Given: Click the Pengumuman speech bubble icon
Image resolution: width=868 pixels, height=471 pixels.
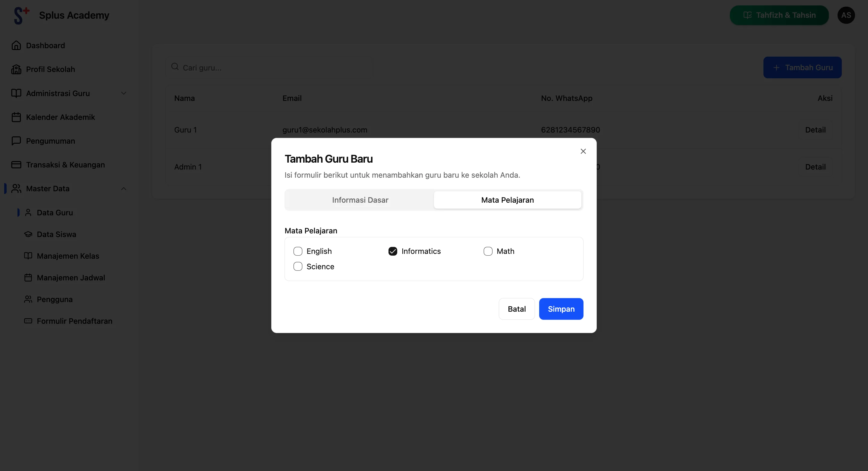Looking at the screenshot, I should (17, 141).
